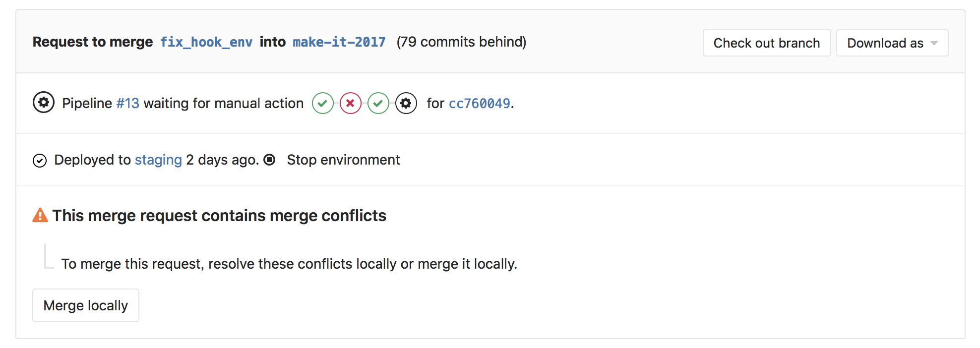Click the failed red X pipeline stage icon
This screenshot has height=348, width=980.
[351, 103]
